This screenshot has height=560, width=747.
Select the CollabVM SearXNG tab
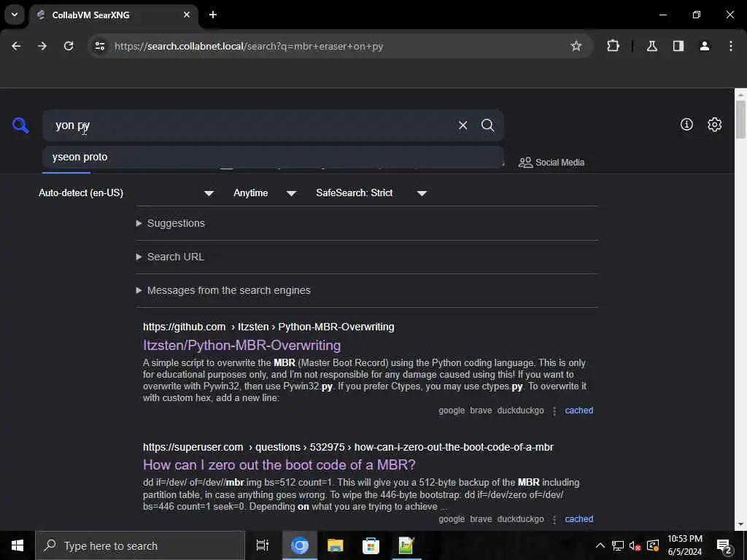[114, 15]
